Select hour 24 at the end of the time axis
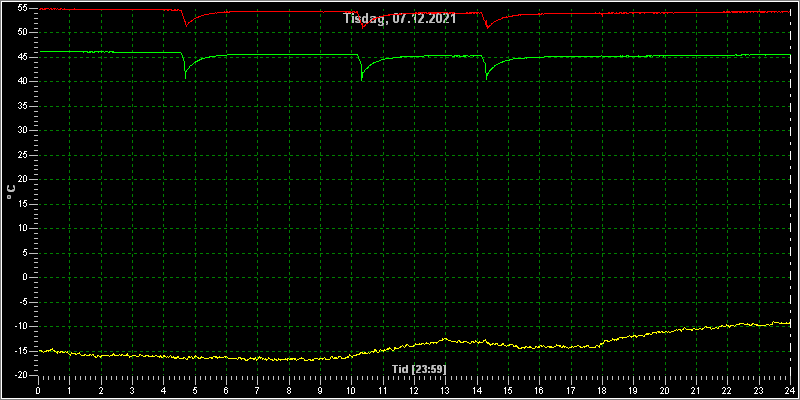 point(789,391)
